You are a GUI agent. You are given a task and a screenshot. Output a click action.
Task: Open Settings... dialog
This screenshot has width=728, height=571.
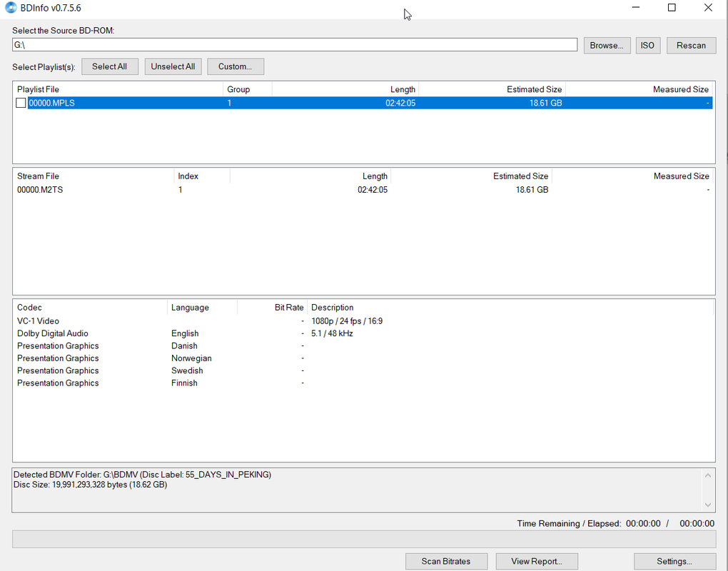(x=674, y=561)
